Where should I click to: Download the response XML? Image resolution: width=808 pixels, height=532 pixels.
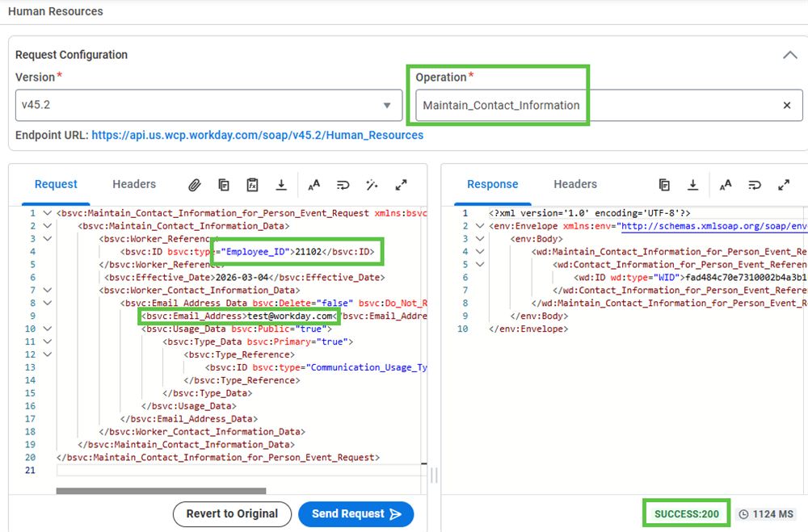pos(693,185)
